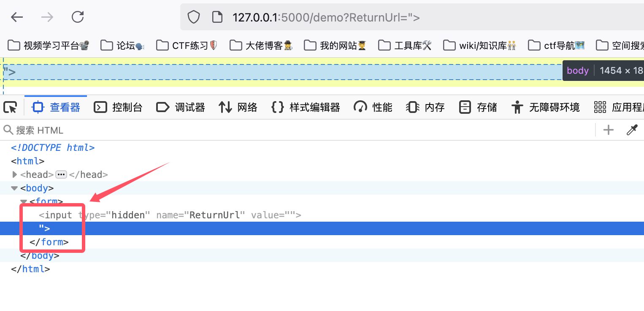Open the 调试器 debugger tab
Screen dimensions: 644x311
tap(181, 107)
